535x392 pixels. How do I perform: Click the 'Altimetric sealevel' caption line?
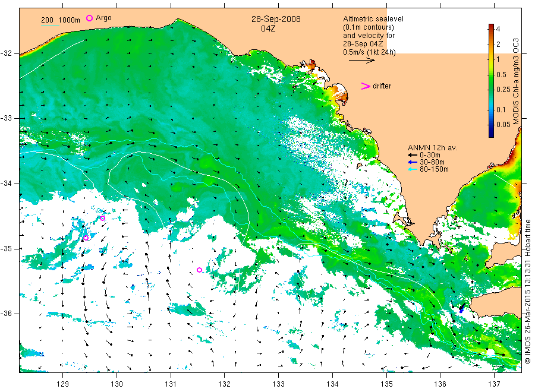[x=373, y=19]
